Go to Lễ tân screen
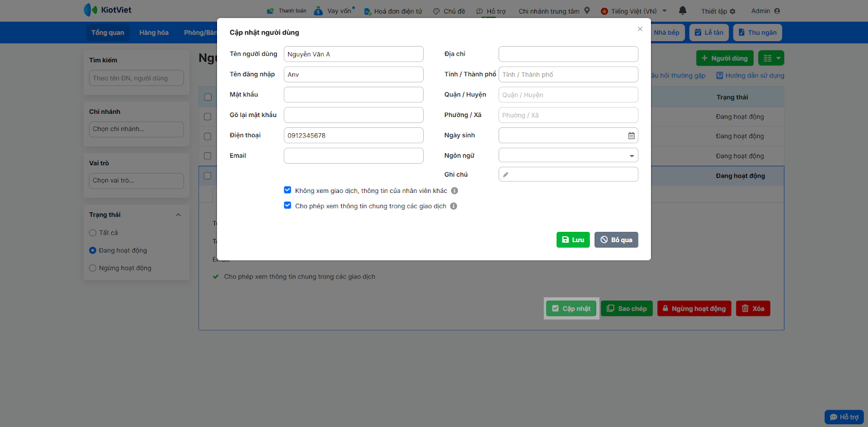Screen dimensions: 868x427 [709, 33]
